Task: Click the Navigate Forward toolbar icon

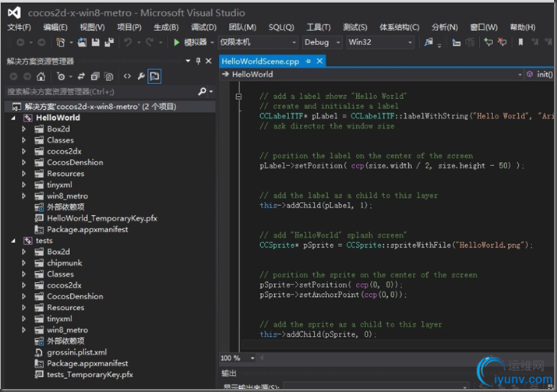Action: click(41, 42)
